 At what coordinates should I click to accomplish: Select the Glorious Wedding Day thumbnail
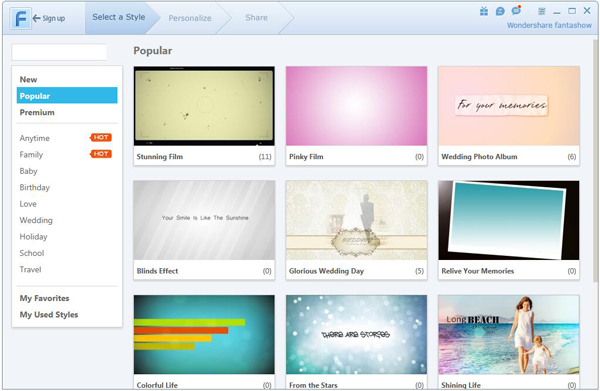click(x=356, y=220)
